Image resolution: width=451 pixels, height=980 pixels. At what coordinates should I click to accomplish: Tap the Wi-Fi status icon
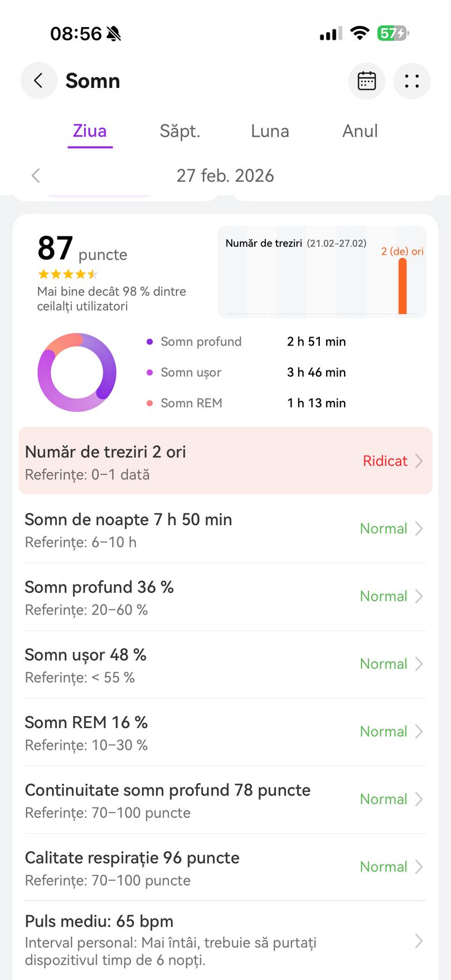click(x=360, y=33)
